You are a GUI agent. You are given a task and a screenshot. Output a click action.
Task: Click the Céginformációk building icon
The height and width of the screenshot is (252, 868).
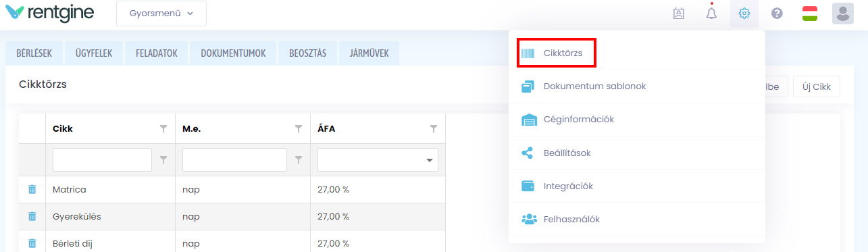[529, 120]
